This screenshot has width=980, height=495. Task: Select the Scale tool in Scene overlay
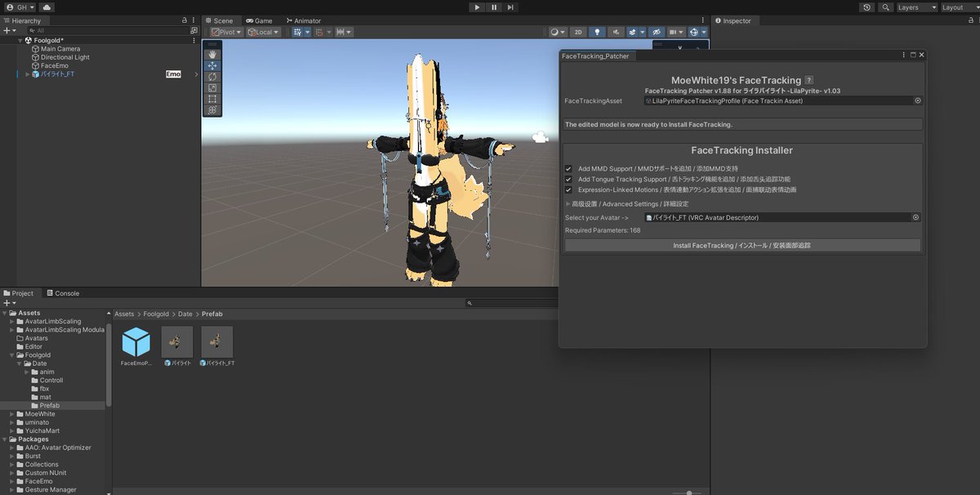[x=212, y=87]
